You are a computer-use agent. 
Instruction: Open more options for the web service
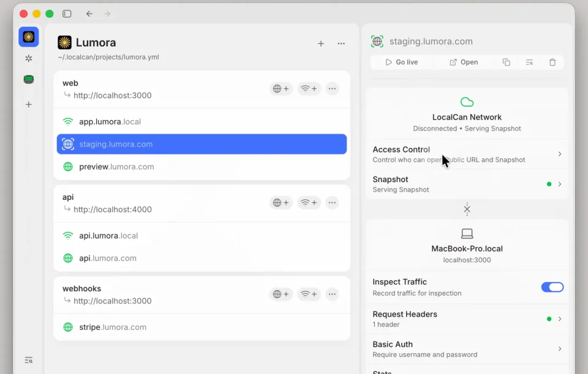(332, 89)
